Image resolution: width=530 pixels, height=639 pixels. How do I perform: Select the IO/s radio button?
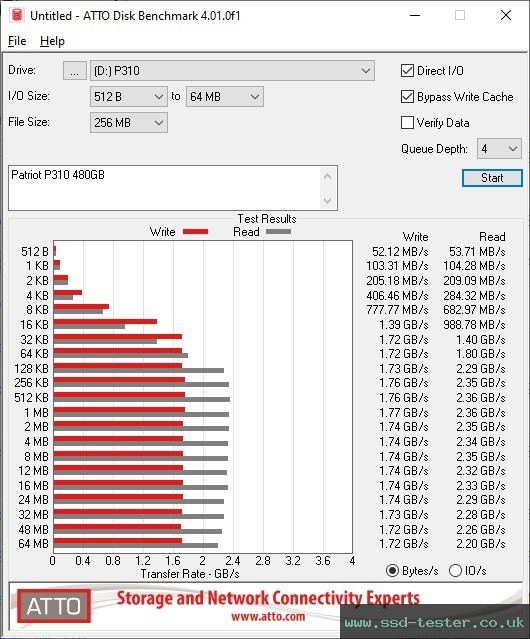coord(455,571)
